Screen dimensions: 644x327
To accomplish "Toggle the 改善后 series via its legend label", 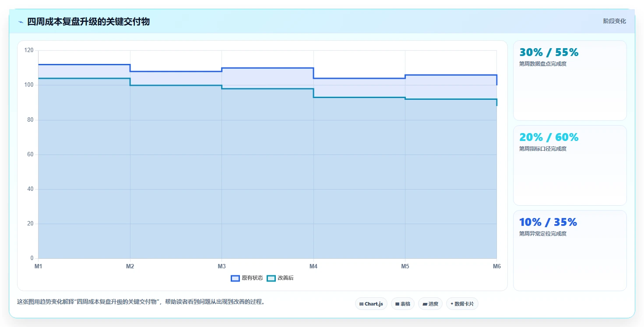I will (x=285, y=278).
